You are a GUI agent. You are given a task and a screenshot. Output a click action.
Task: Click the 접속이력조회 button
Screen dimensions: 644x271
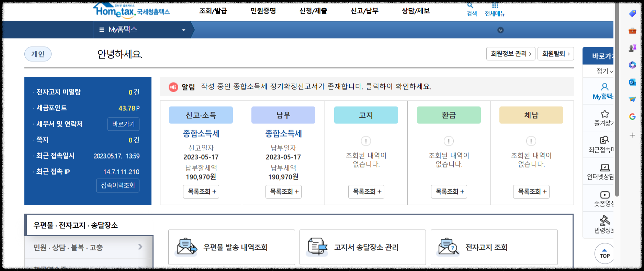click(118, 185)
